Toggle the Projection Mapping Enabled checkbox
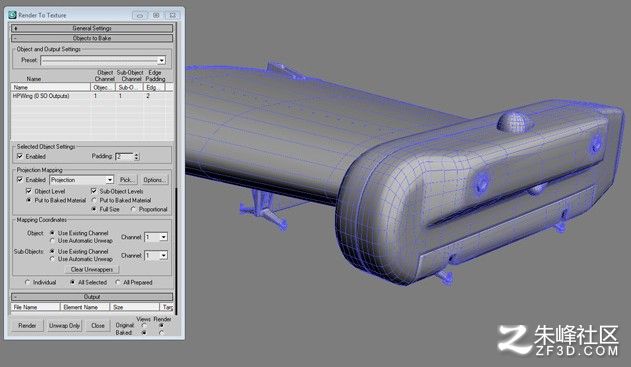 pyautogui.click(x=20, y=179)
